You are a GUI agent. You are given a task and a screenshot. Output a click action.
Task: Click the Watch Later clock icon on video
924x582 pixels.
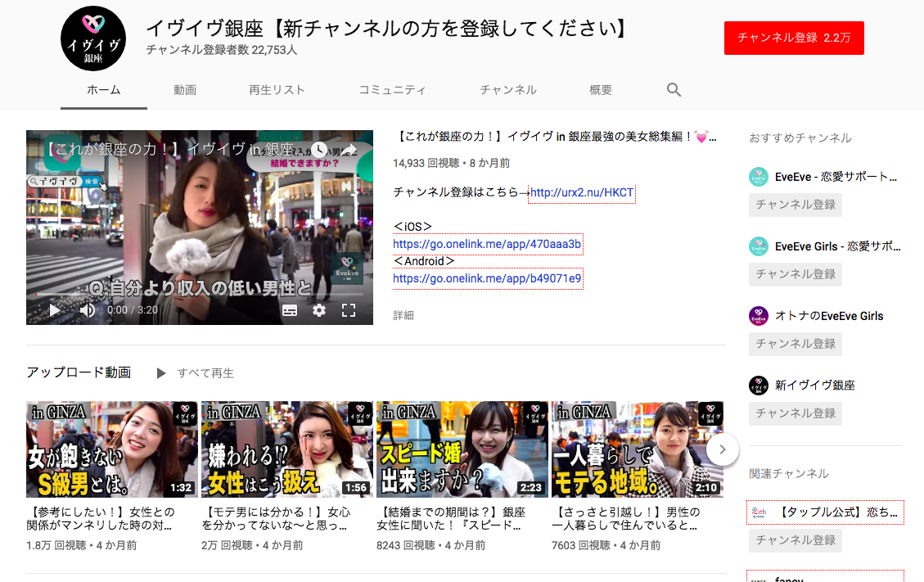pyautogui.click(x=319, y=150)
